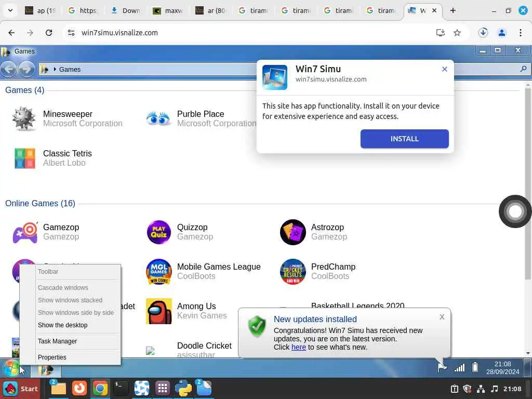Open the app grid icon in bottom panel
The width and height of the screenshot is (532, 399).
point(163,388)
